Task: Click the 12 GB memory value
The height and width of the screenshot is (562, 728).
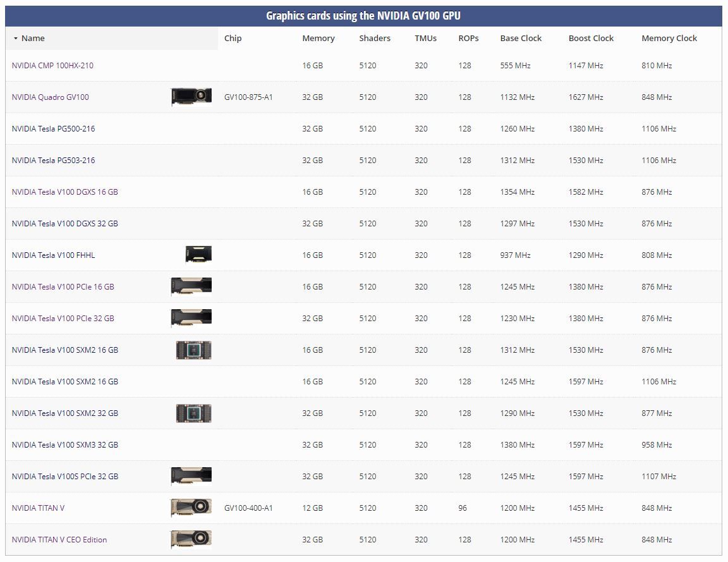Action: tap(312, 508)
